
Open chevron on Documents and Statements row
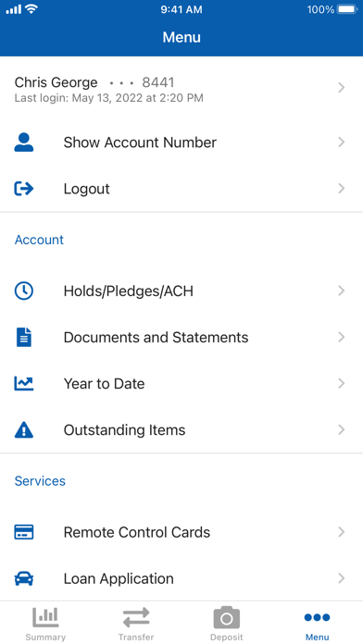tap(341, 337)
